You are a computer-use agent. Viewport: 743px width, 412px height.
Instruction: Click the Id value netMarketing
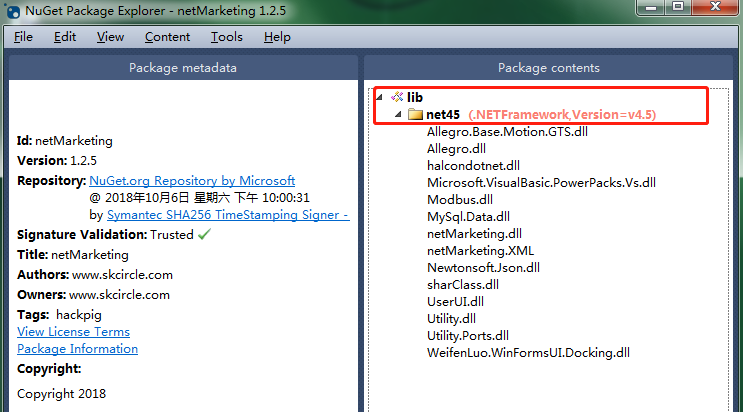[74, 141]
